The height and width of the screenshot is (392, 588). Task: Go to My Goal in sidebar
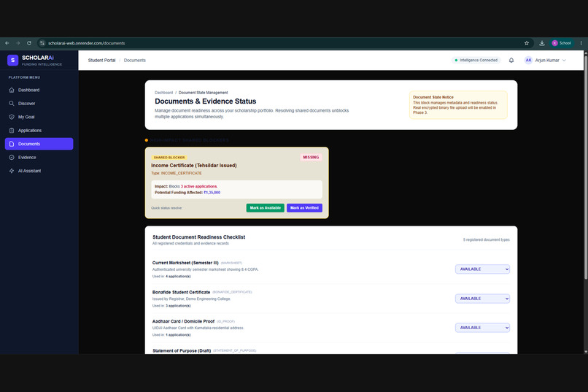39,117
